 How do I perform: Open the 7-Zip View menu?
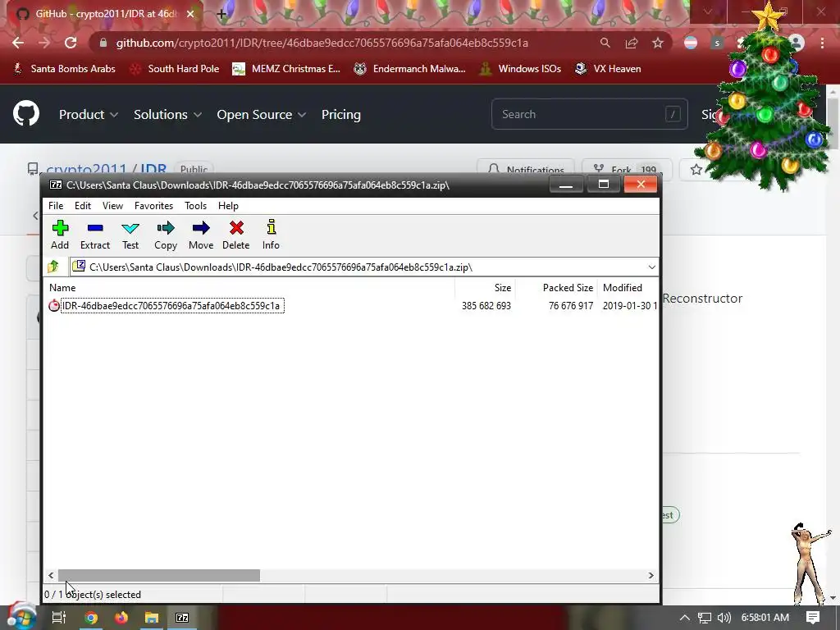coord(112,206)
